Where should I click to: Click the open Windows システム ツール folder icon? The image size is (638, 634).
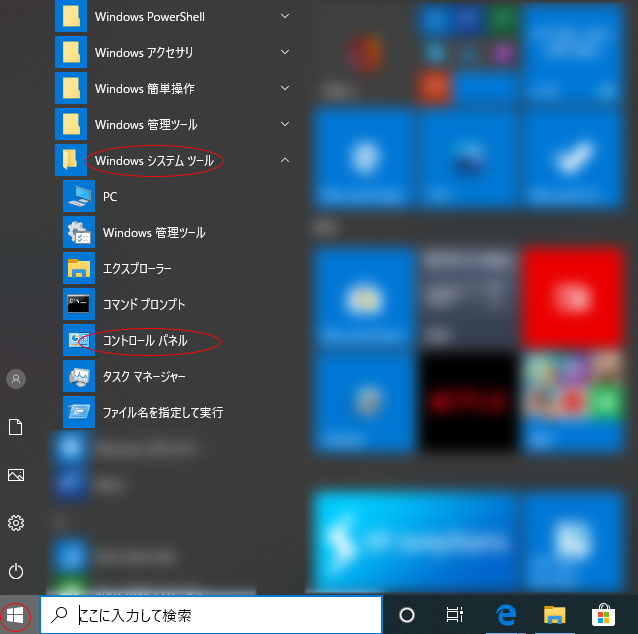(x=71, y=160)
